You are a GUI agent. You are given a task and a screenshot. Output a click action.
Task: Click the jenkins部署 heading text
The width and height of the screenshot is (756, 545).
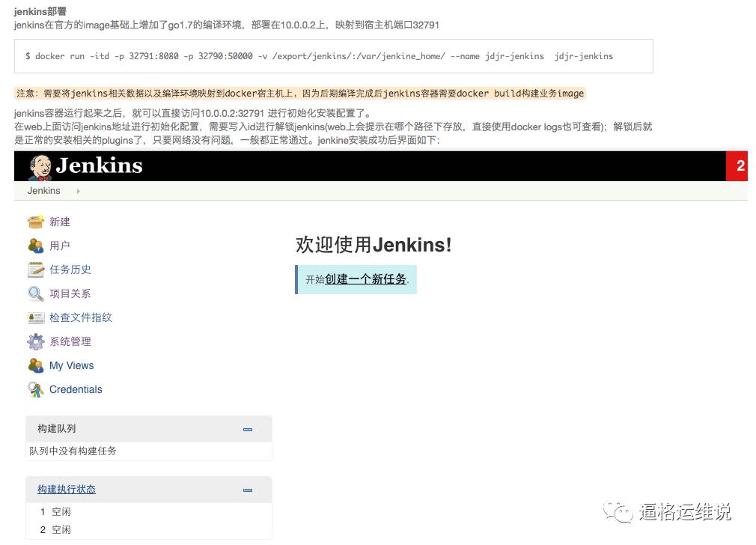tap(40, 11)
